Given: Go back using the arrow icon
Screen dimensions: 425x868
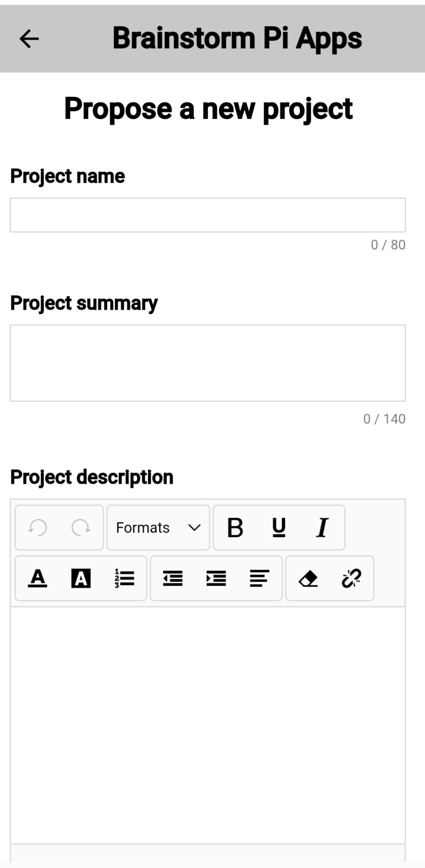Looking at the screenshot, I should [29, 39].
